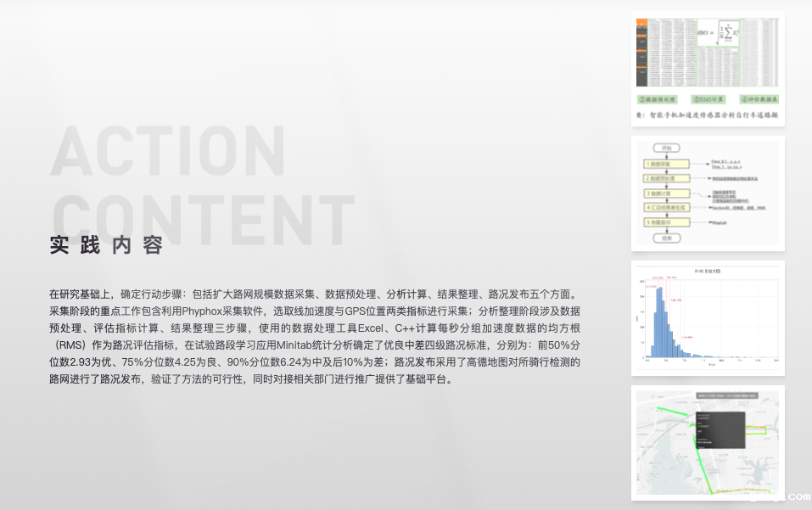
Task: Click the large ACTION watermark text
Action: coord(168,152)
